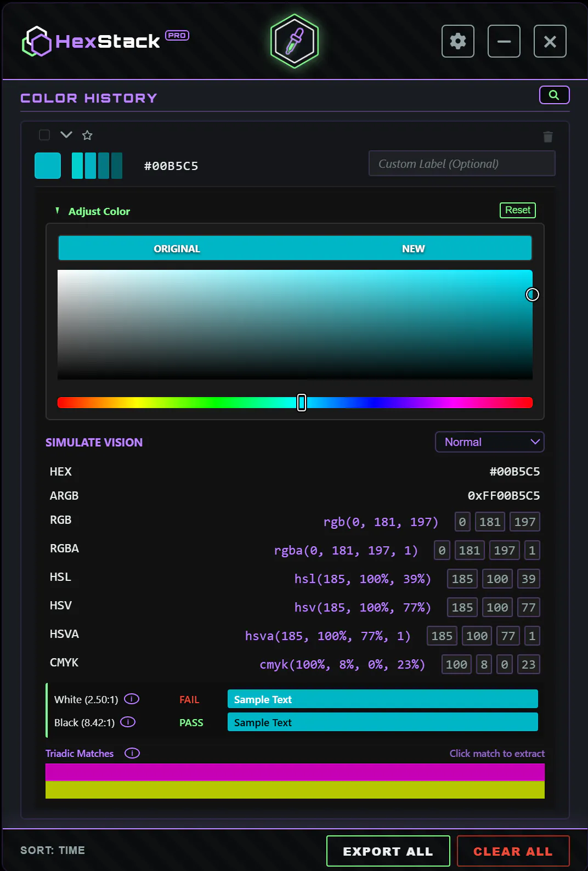The image size is (588, 871).
Task: Change sort order via Sort: Time
Action: click(x=53, y=850)
